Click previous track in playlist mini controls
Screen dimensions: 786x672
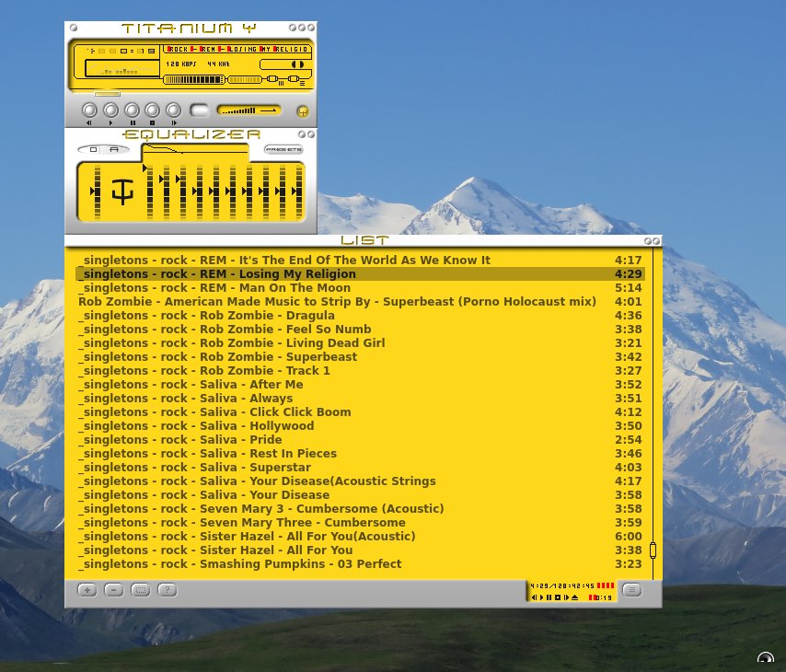click(534, 597)
